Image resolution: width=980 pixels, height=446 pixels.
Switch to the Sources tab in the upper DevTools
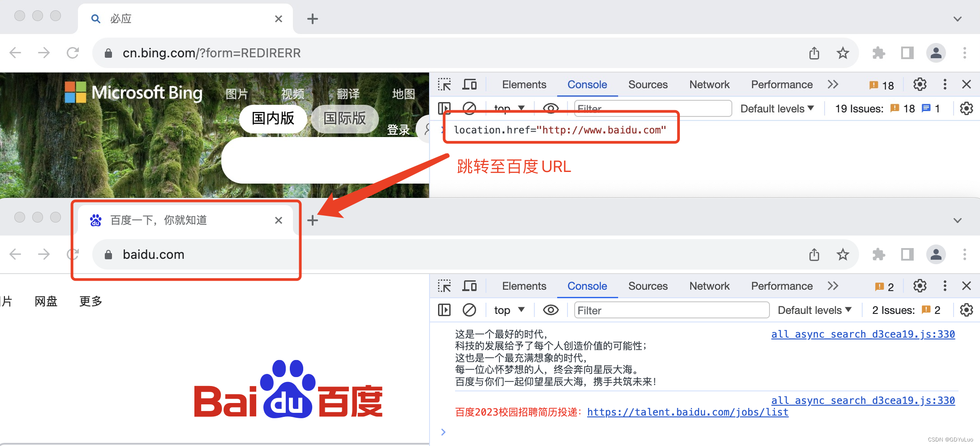(648, 84)
